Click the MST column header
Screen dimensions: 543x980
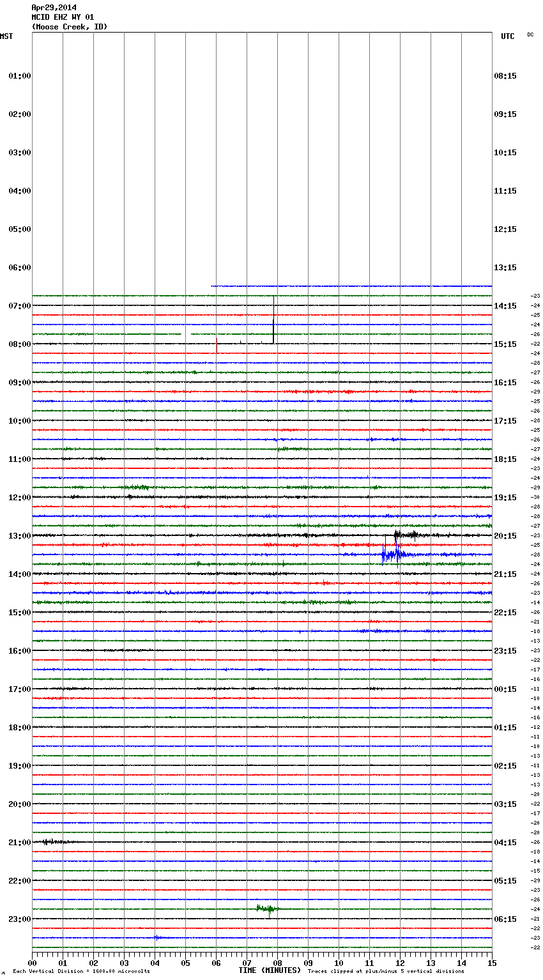[x=6, y=36]
